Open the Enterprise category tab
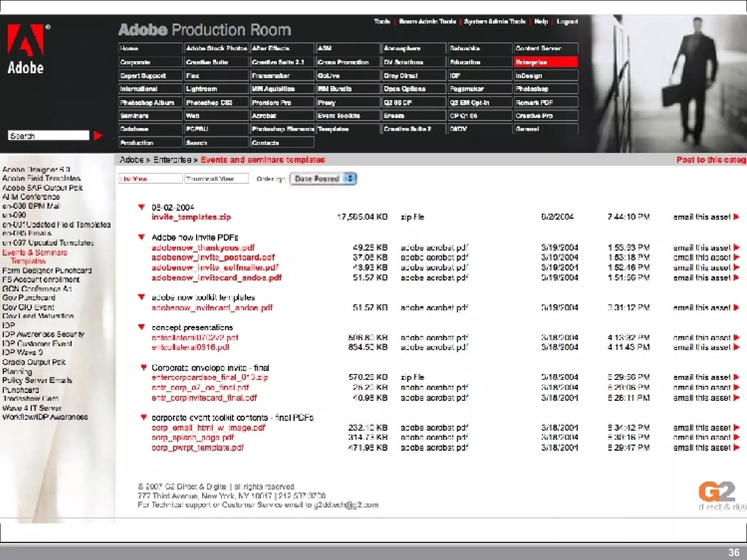 pyautogui.click(x=545, y=62)
